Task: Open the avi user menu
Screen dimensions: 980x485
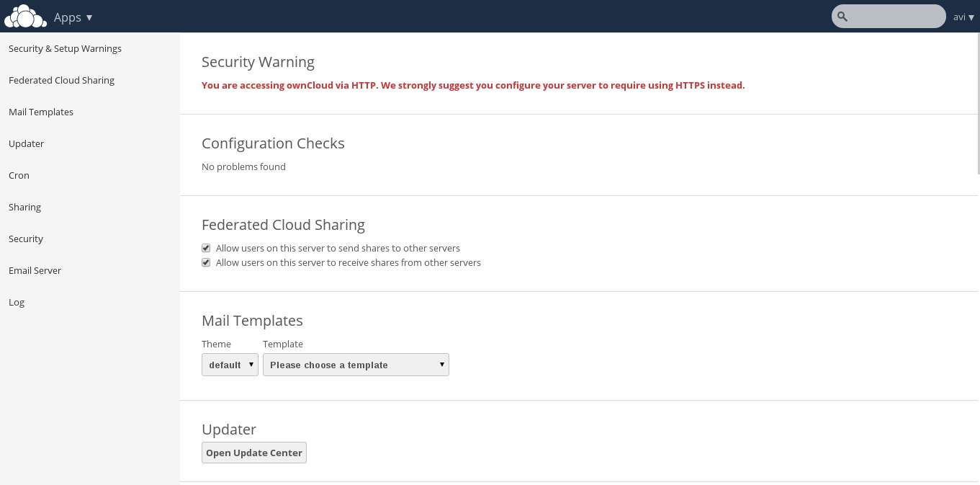Action: click(963, 17)
